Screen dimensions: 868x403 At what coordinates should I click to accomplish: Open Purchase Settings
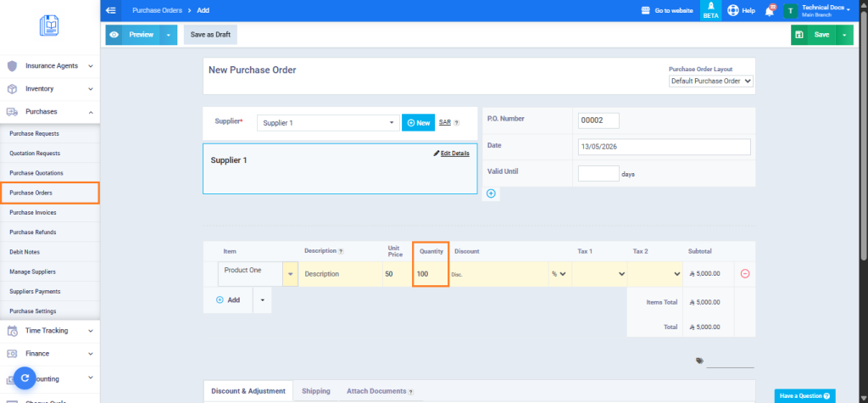[x=33, y=311]
